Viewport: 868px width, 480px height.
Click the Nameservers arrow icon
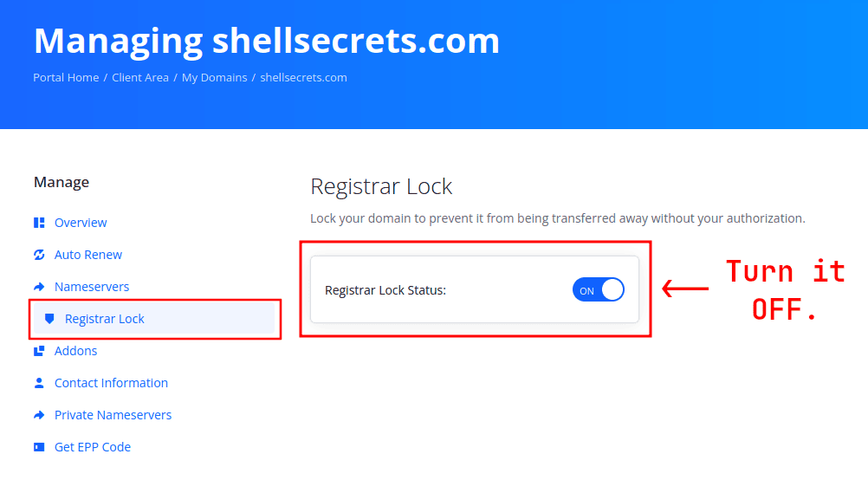[39, 287]
